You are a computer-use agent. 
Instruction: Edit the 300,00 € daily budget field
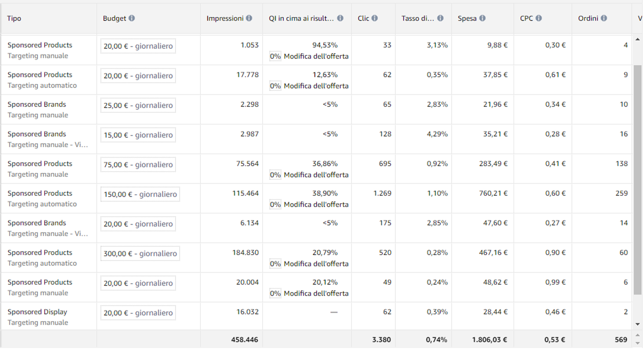pos(140,253)
